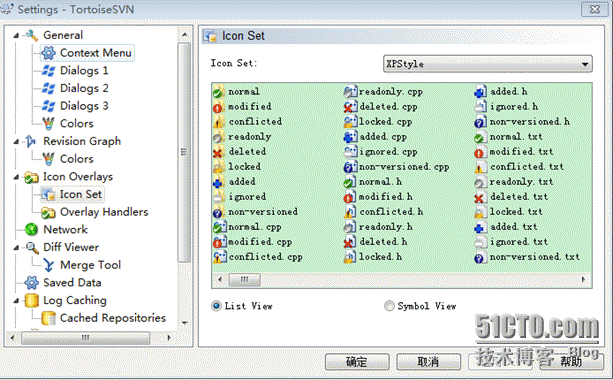Click the Dialogs 3 Windows-flag icon

[48, 106]
